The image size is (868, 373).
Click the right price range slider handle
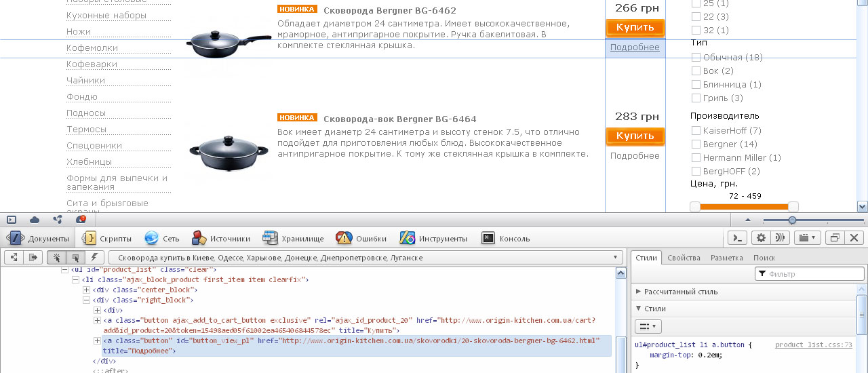point(793,207)
